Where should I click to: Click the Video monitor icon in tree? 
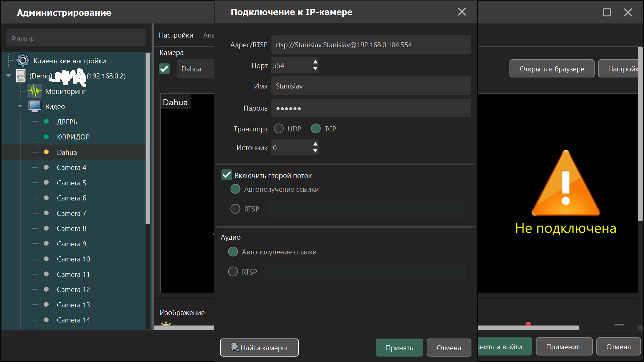point(35,106)
